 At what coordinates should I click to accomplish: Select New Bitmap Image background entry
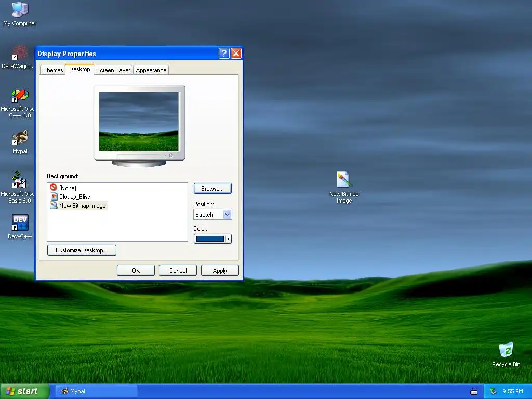pyautogui.click(x=83, y=206)
